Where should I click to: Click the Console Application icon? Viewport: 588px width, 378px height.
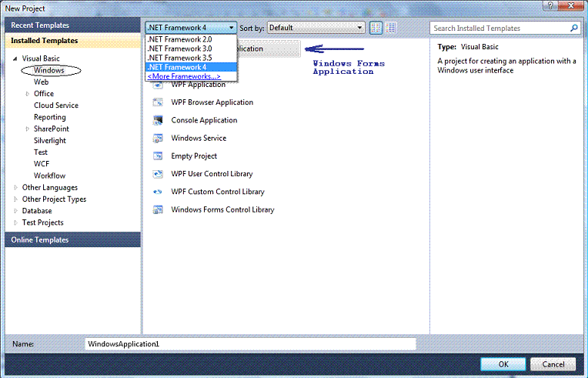pyautogui.click(x=158, y=120)
